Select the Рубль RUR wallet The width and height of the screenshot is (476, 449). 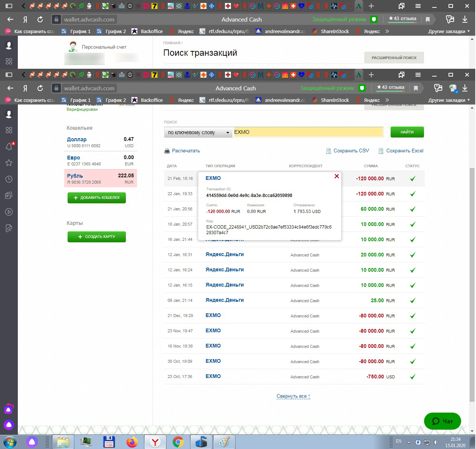[101, 178]
